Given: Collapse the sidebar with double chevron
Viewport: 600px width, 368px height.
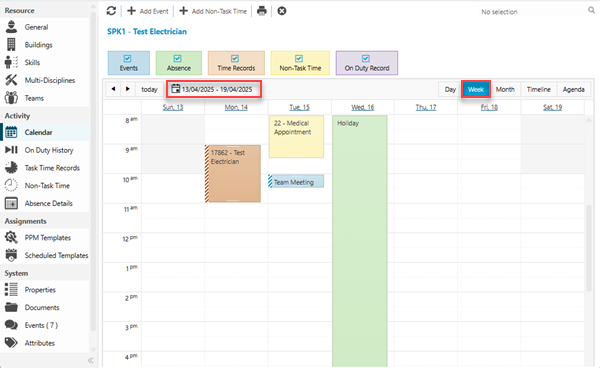Looking at the screenshot, I should click(91, 360).
